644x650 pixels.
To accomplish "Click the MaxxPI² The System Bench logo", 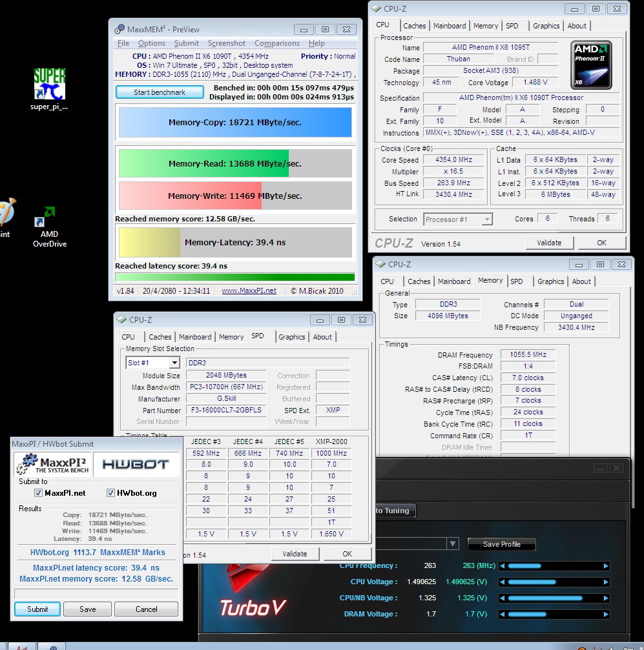I will click(53, 464).
